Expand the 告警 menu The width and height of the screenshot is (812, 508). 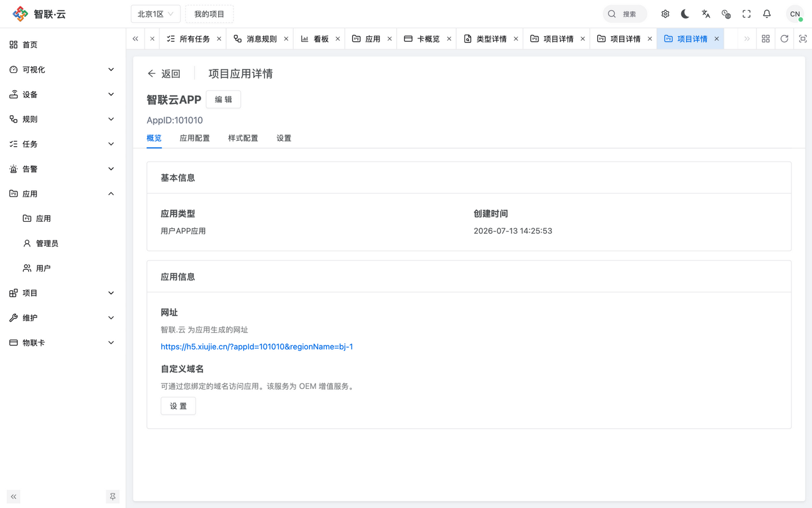tap(63, 169)
